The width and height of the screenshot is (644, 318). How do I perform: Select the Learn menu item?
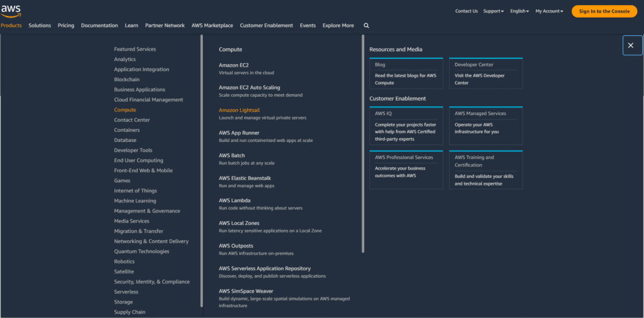pyautogui.click(x=131, y=25)
